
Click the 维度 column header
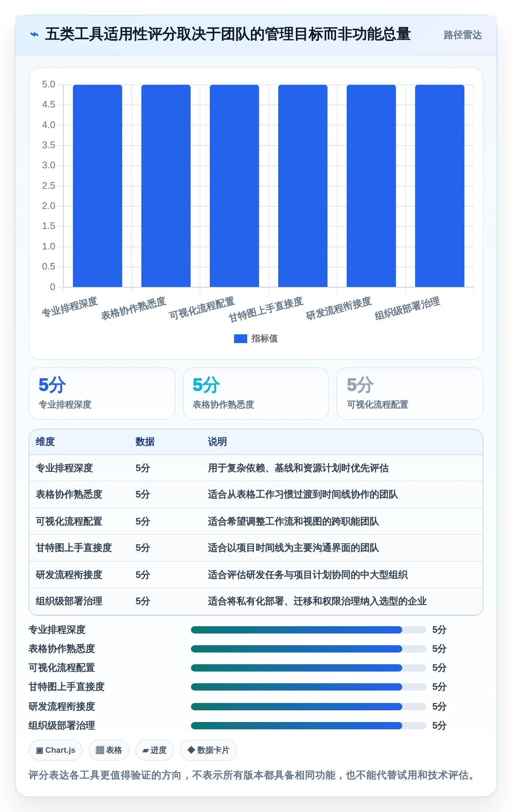pyautogui.click(x=45, y=442)
